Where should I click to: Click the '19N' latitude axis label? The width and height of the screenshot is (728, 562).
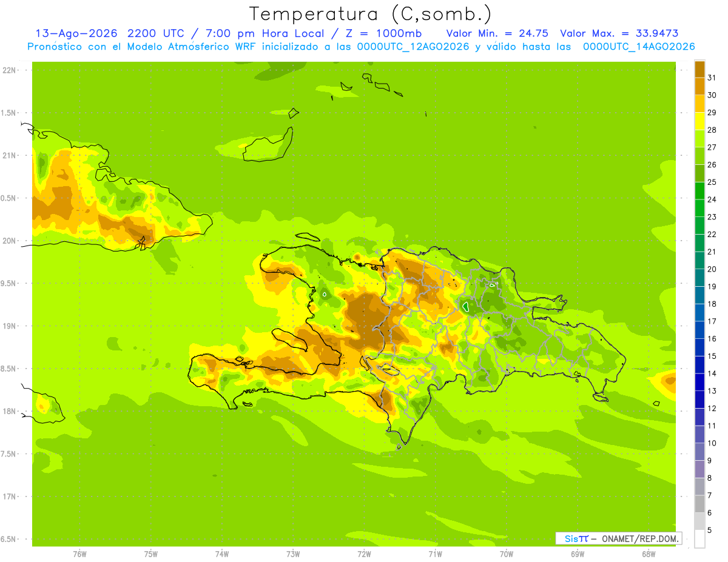click(x=8, y=326)
